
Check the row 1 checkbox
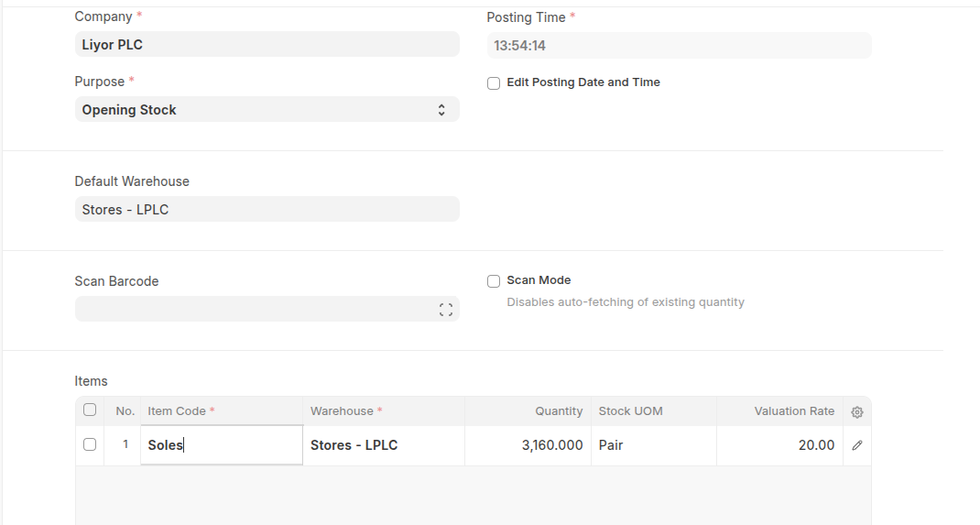click(90, 444)
